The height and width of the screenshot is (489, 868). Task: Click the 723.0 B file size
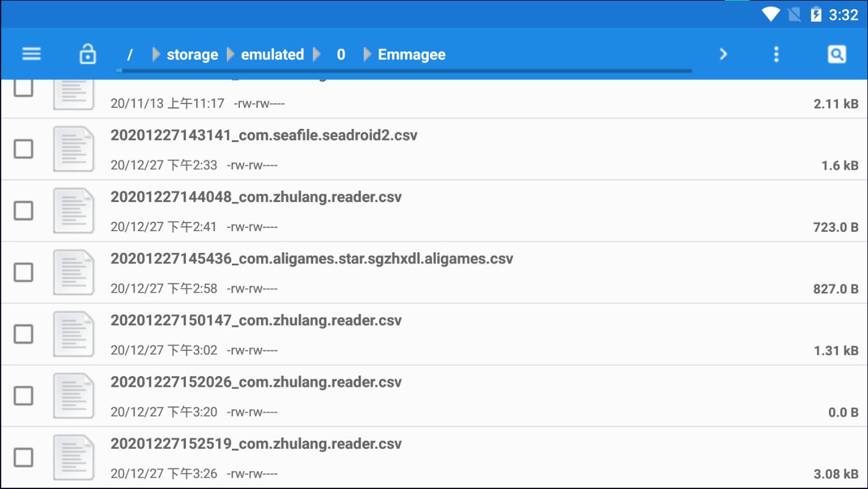(836, 227)
